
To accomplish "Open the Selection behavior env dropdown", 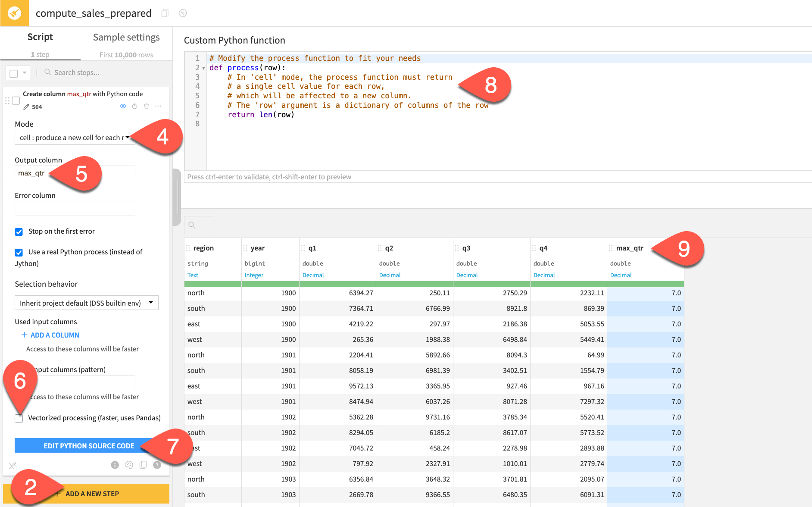I will click(87, 303).
